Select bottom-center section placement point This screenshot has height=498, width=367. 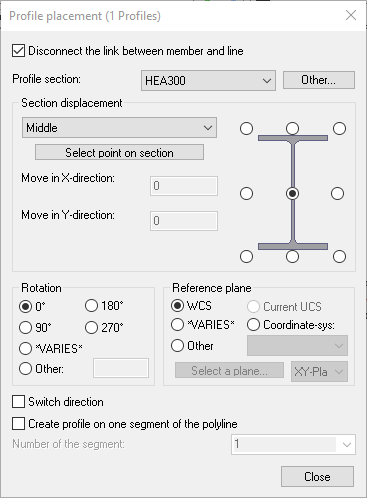click(x=292, y=257)
